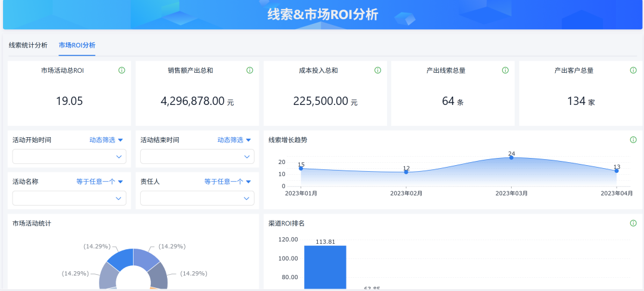644x291 pixels.
Task: Click the 线索&市场ROI分析 page title
Action: tap(323, 15)
